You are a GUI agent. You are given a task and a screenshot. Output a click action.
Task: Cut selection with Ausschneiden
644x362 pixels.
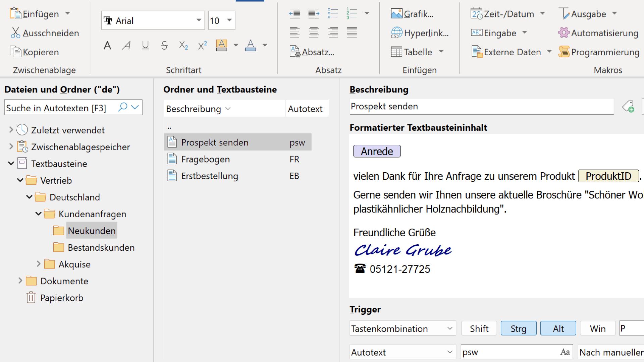[45, 33]
